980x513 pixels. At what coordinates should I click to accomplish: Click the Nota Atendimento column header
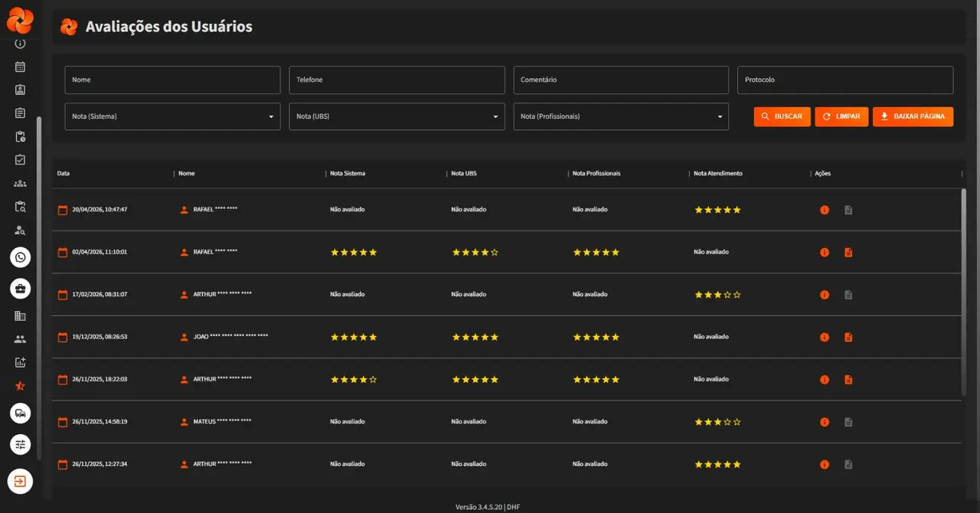(x=718, y=174)
